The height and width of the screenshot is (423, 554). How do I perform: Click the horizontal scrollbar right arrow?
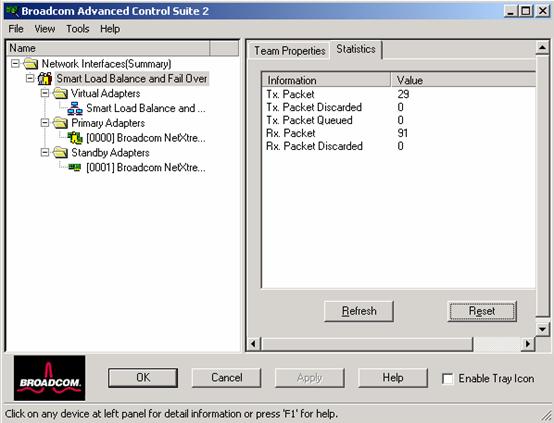[528, 343]
